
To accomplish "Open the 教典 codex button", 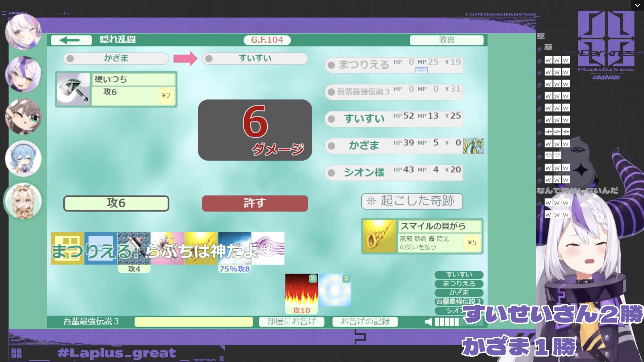I will pyautogui.click(x=446, y=40).
